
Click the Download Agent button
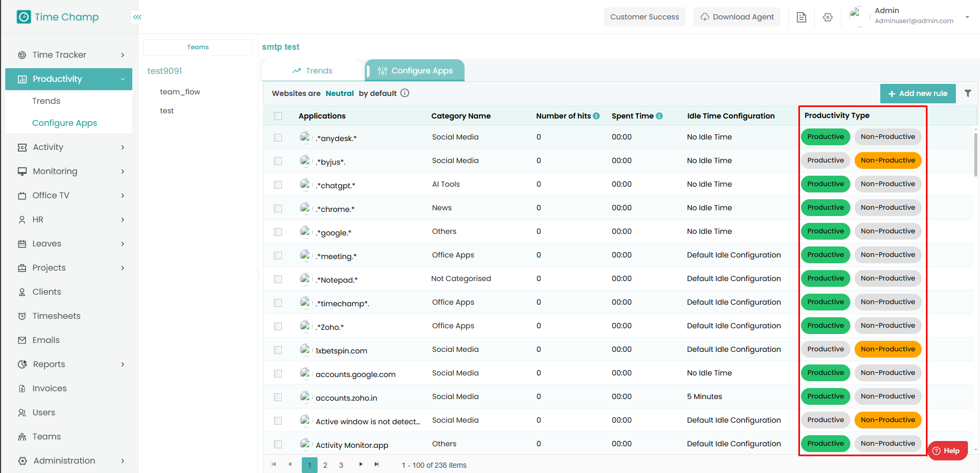pos(736,17)
